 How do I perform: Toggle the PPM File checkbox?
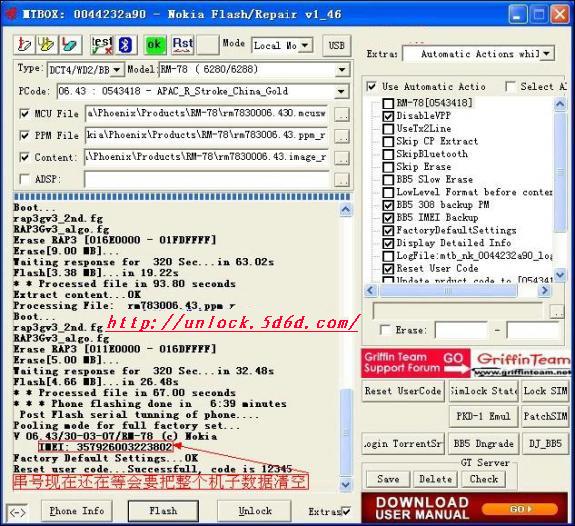(24, 135)
